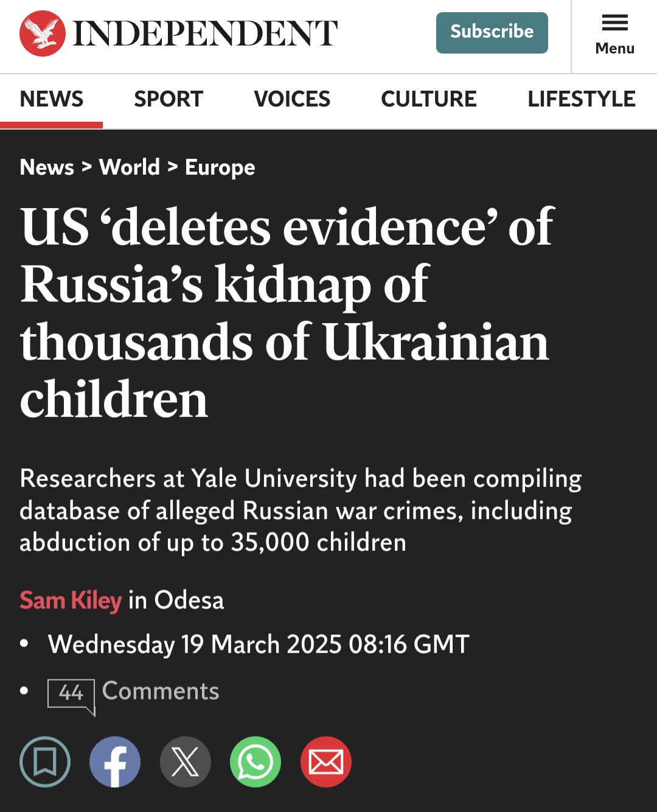Click the Subscribe button
Image resolution: width=657 pixels, height=812 pixels.
tap(492, 33)
